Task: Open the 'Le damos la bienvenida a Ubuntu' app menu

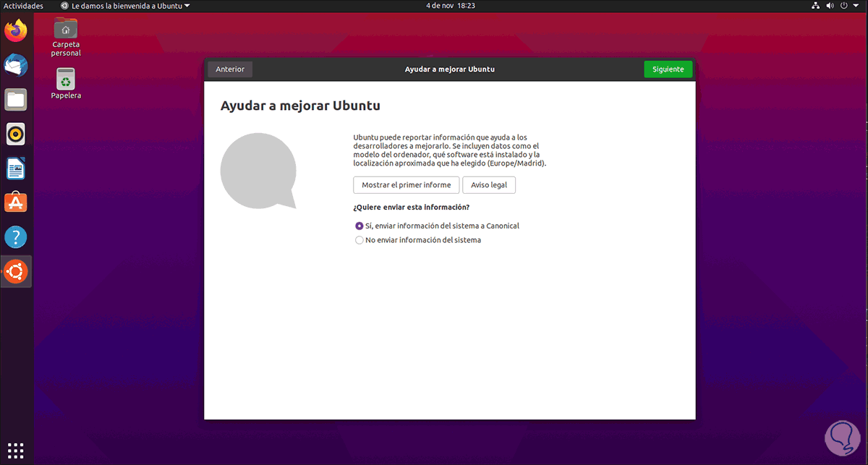Action: 126,6
